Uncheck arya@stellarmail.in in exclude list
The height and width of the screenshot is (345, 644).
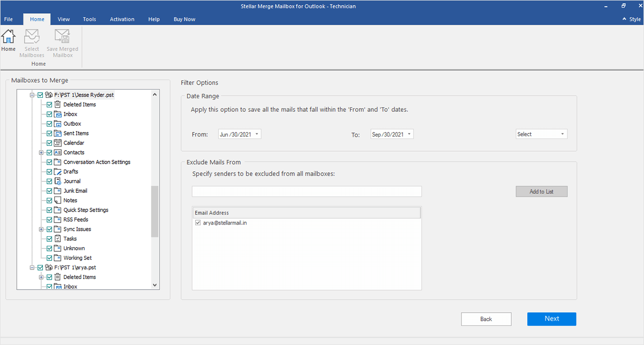click(x=198, y=223)
